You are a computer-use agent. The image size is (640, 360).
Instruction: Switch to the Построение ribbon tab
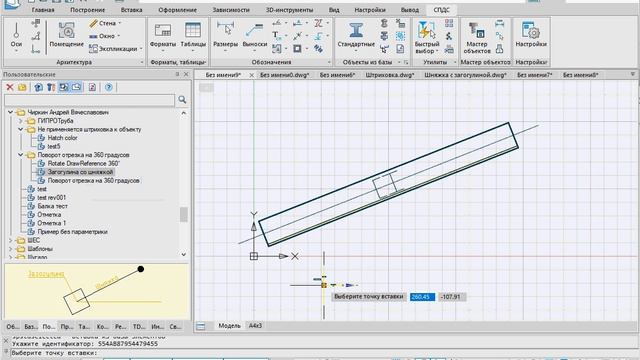pyautogui.click(x=87, y=10)
